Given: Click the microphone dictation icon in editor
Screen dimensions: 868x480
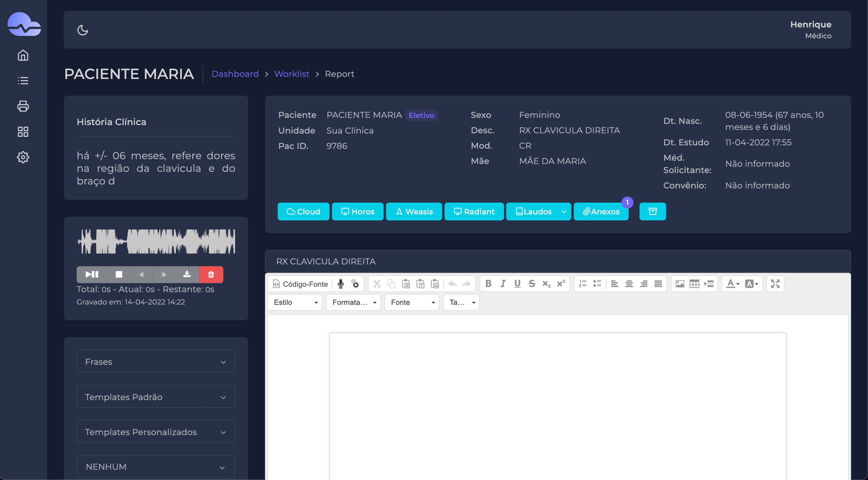Looking at the screenshot, I should pos(341,284).
